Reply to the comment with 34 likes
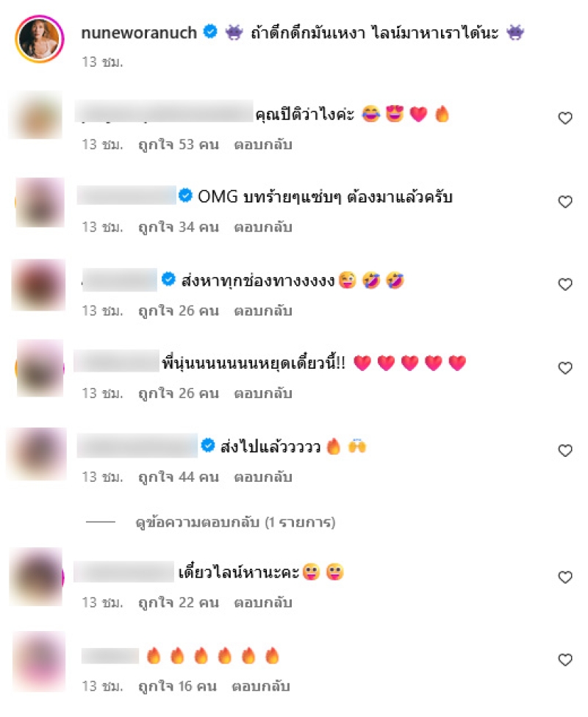The height and width of the screenshot is (717, 588). (x=263, y=227)
